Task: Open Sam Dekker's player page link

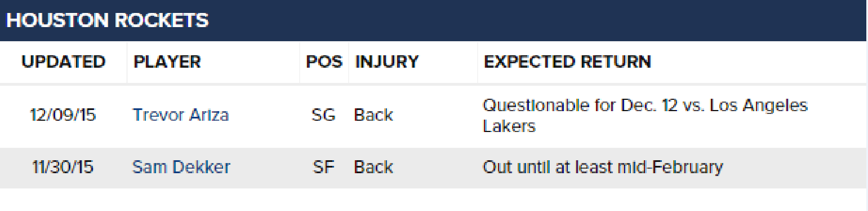Action: coord(181,168)
